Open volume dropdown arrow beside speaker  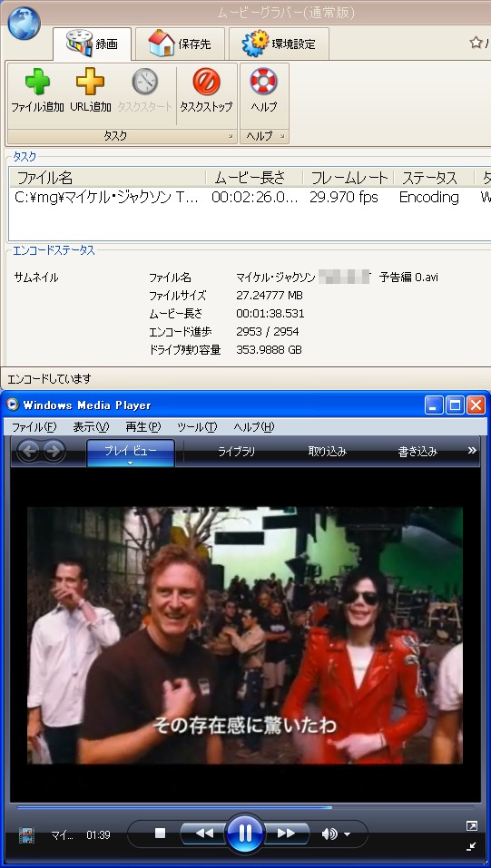pyautogui.click(x=348, y=834)
